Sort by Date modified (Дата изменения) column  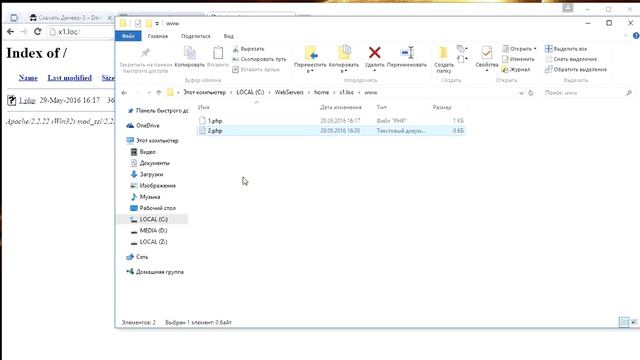[341, 107]
